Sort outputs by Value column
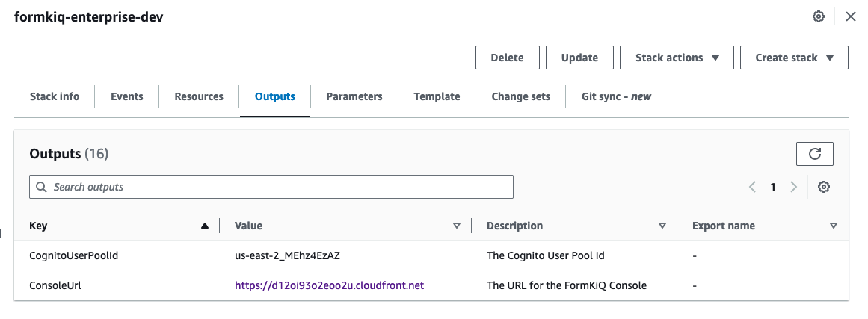The image size is (868, 319). coord(457,226)
